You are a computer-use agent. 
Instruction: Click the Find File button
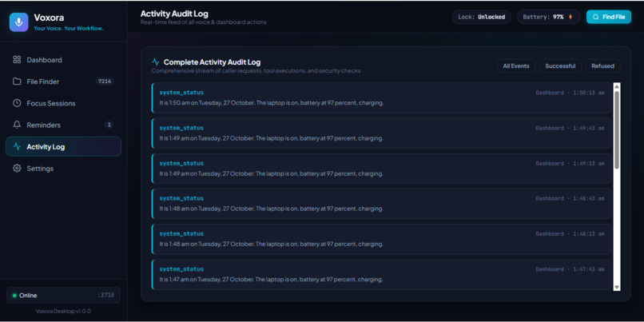[x=609, y=18]
